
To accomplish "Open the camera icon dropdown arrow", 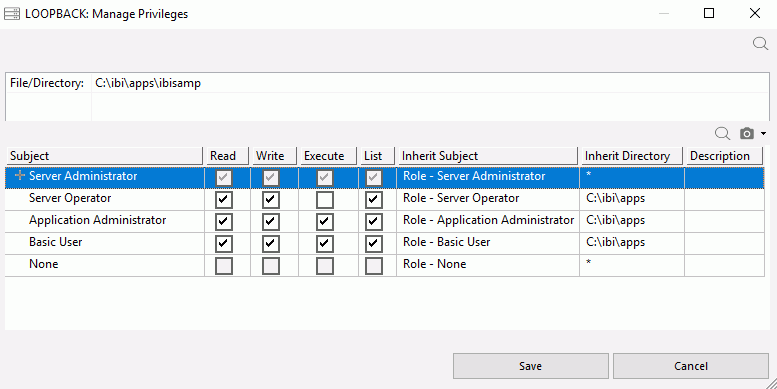I will pos(763,133).
